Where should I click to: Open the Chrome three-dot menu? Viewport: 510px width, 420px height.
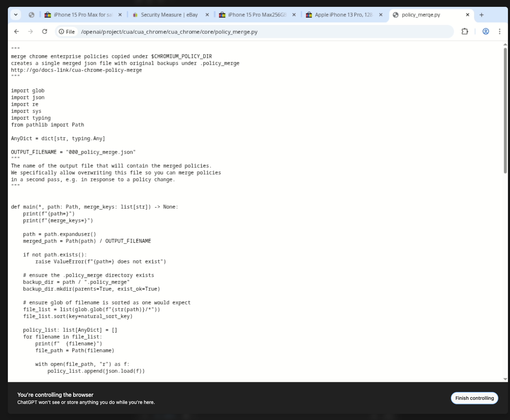[500, 31]
